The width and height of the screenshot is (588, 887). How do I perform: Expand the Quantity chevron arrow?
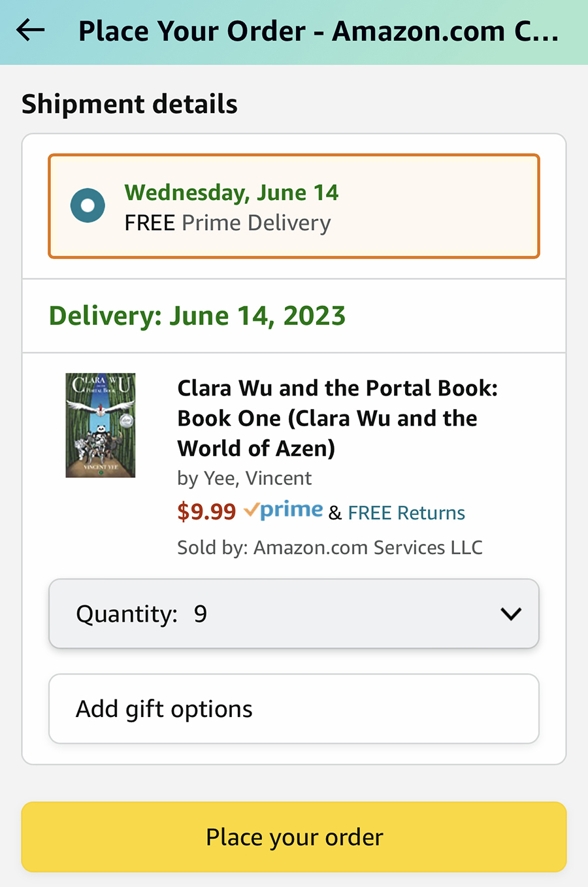click(510, 614)
